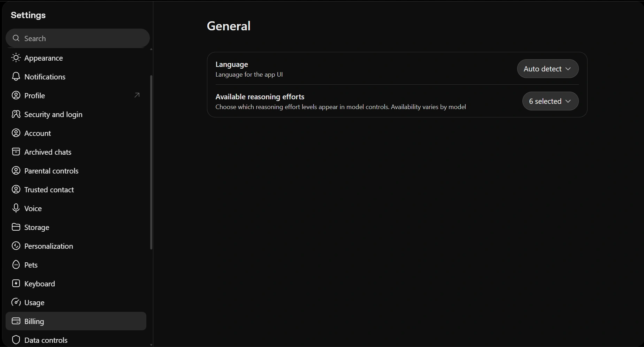Viewport: 644px width, 347px height.
Task: Open Profile's external link arrow
Action: (137, 95)
